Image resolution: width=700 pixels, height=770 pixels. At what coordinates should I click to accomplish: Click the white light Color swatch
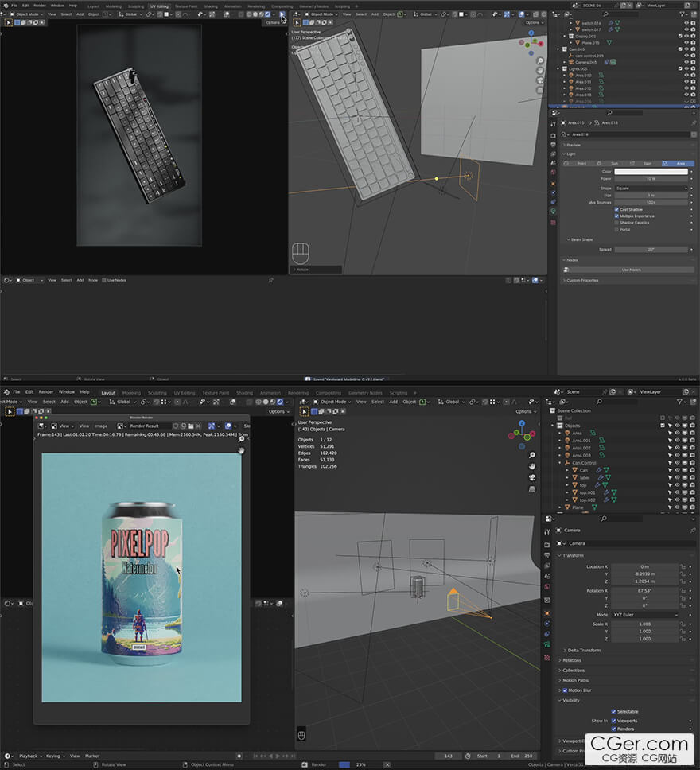click(x=651, y=171)
